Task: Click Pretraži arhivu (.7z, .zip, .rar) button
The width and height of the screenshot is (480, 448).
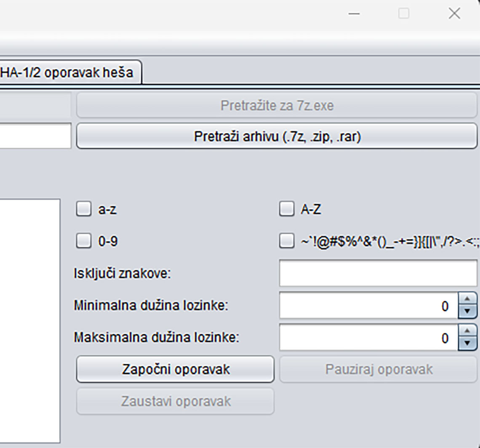Action: (277, 136)
